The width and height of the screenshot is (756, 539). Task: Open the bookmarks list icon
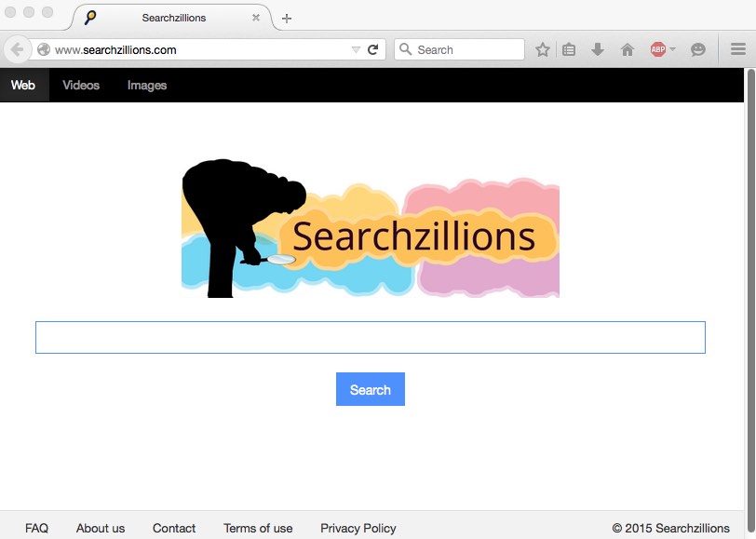(569, 50)
